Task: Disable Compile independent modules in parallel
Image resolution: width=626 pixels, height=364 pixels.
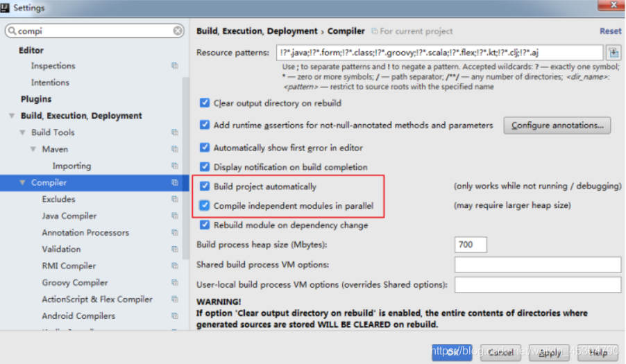Action: click(205, 205)
